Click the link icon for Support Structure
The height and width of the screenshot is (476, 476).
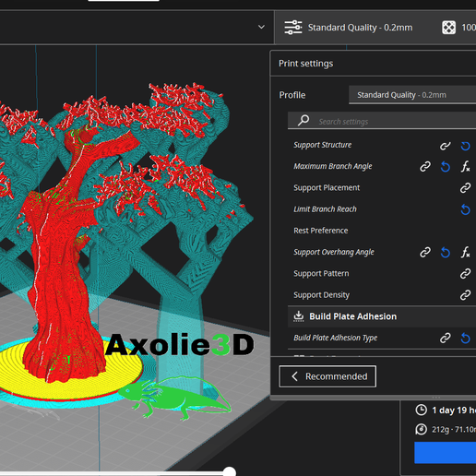pos(445,146)
